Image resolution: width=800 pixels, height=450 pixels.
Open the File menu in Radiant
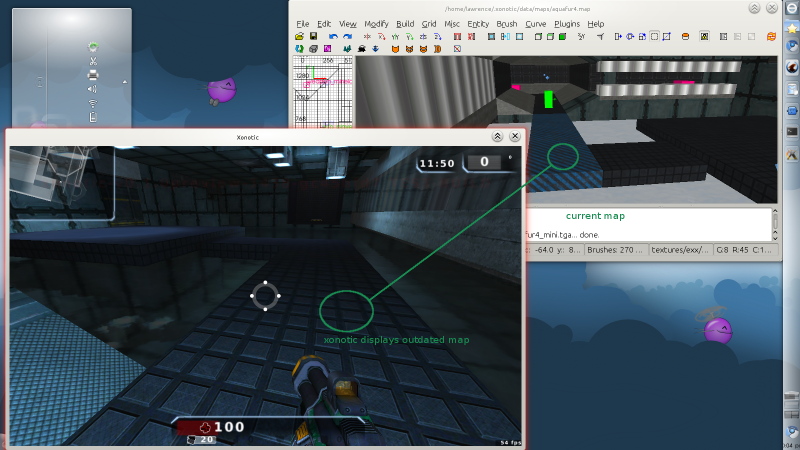pyautogui.click(x=303, y=23)
